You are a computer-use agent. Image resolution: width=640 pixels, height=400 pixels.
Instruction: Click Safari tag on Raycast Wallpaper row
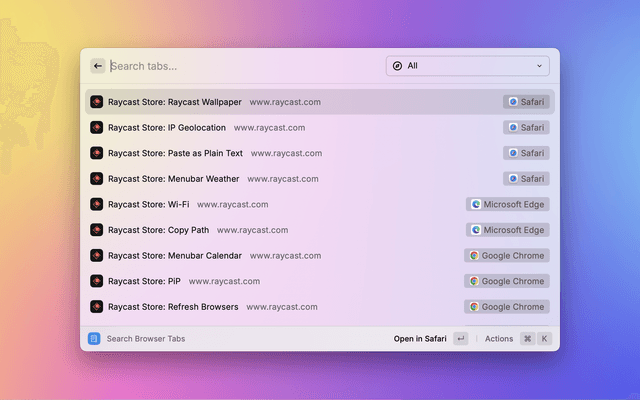[526, 102]
